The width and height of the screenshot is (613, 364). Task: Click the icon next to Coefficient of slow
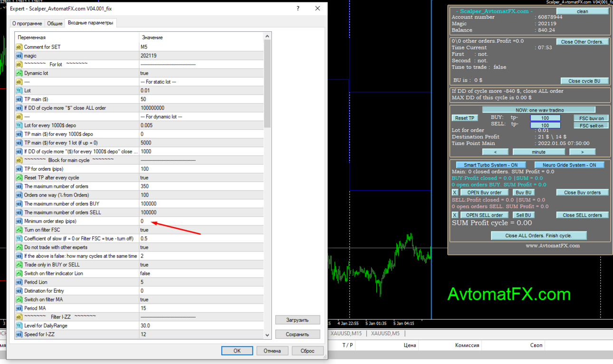point(19,239)
